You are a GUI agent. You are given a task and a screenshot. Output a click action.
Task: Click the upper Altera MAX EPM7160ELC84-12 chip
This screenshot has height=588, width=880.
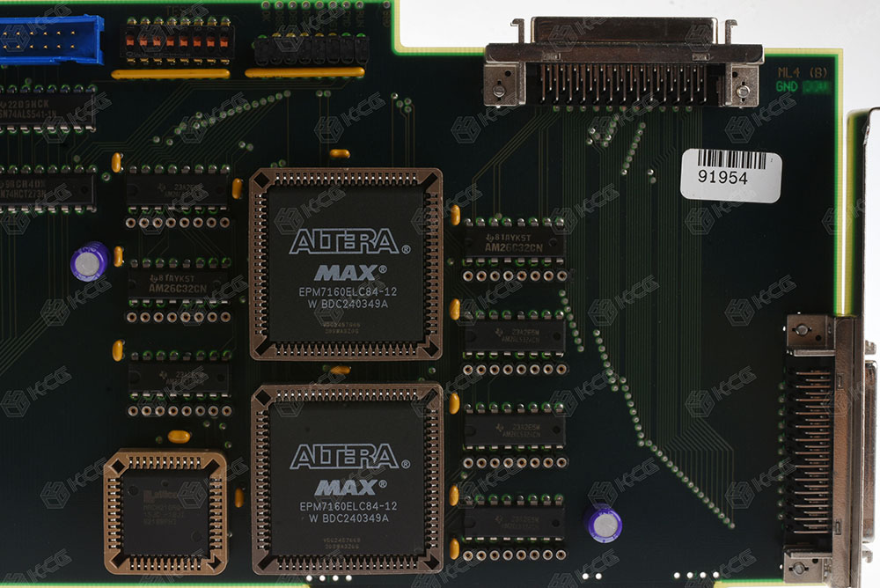tap(346, 264)
